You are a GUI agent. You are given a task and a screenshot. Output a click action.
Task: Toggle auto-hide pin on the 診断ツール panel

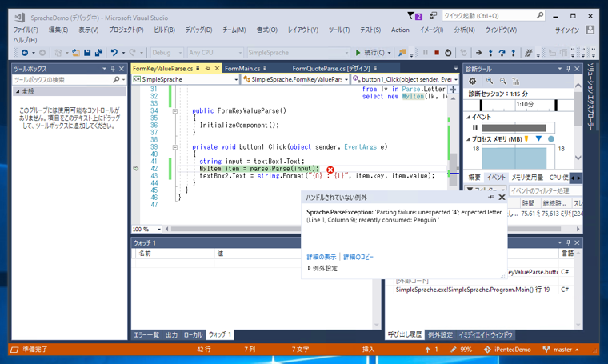coord(568,69)
